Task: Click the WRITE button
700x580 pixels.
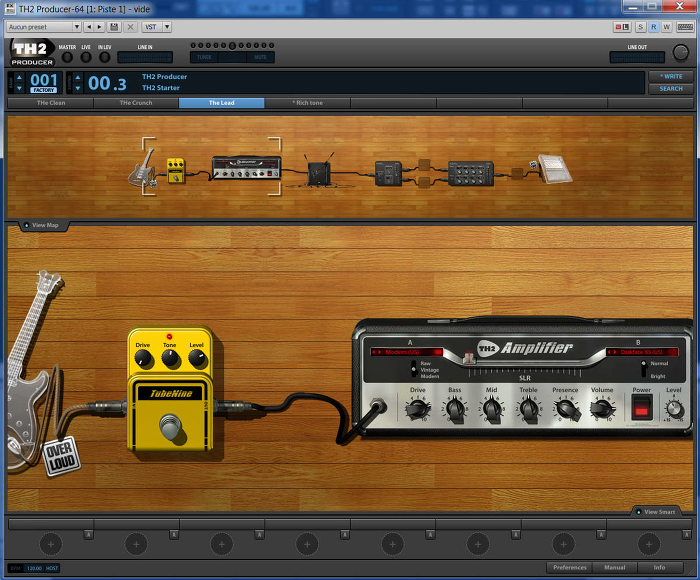Action: (x=671, y=76)
